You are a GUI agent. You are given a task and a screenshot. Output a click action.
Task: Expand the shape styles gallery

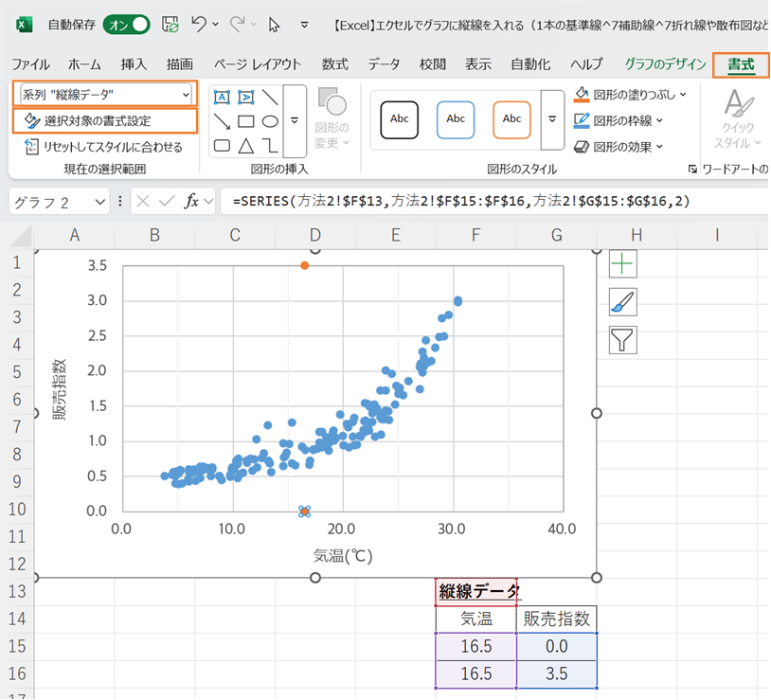click(552, 119)
